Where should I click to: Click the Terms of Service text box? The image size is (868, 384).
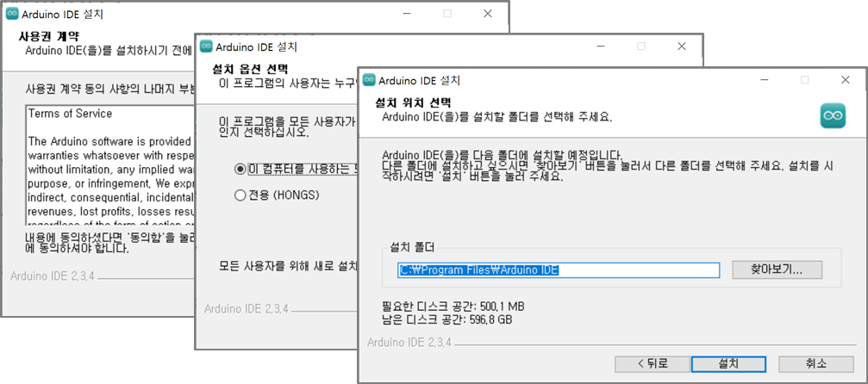tap(109, 164)
